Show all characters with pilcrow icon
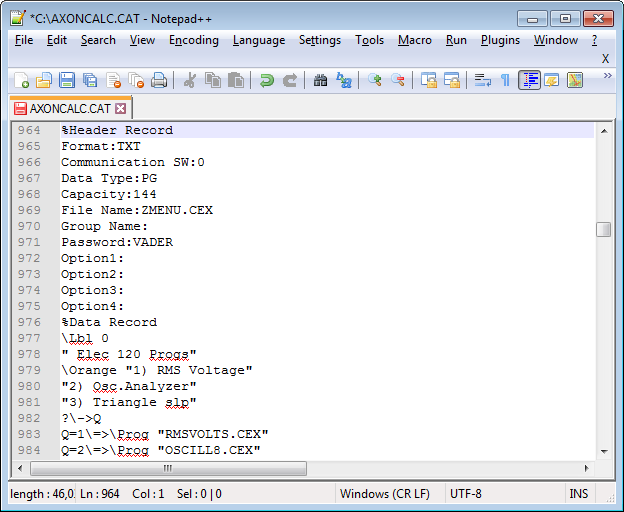The width and height of the screenshot is (624, 512). coord(505,80)
